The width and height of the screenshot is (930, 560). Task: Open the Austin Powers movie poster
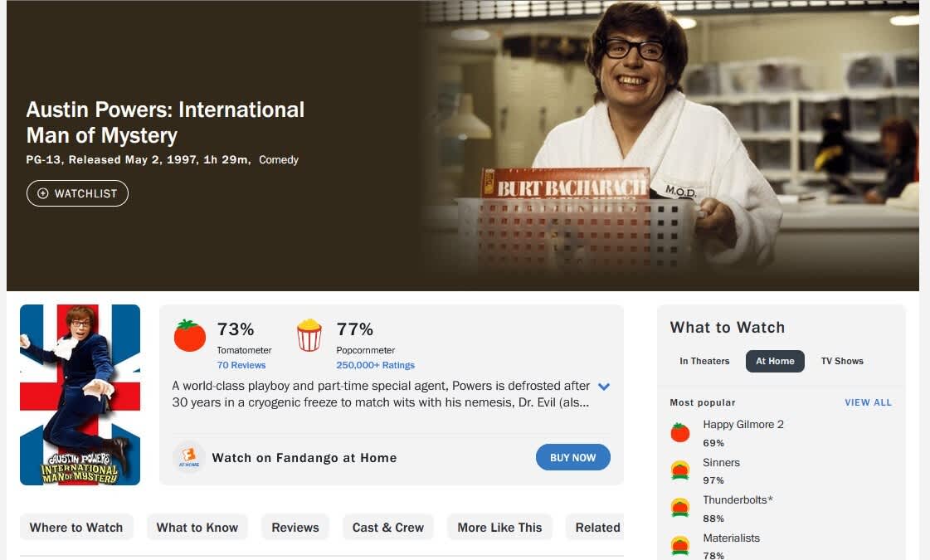coord(80,395)
